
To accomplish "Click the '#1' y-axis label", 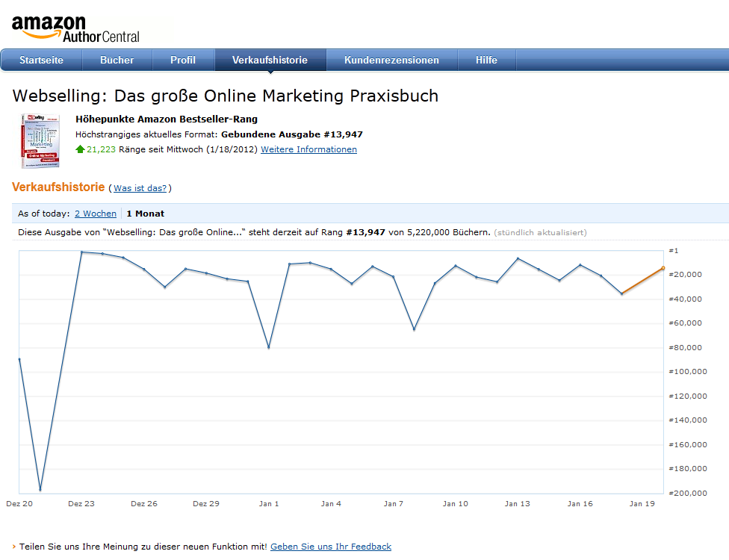I will point(673,250).
